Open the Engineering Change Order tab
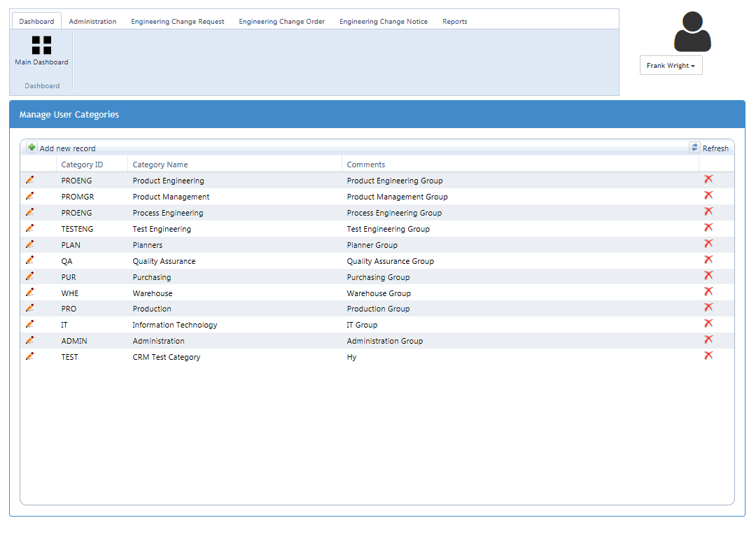Viewport: 756px width, 539px height. pos(281,21)
